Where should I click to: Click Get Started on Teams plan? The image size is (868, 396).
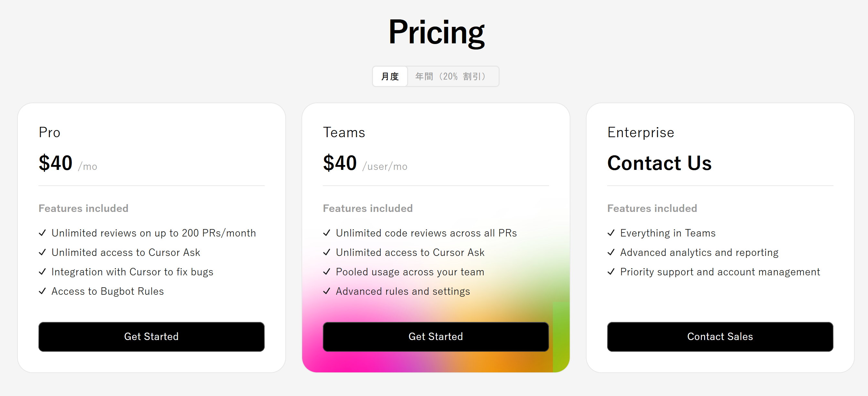click(x=435, y=336)
